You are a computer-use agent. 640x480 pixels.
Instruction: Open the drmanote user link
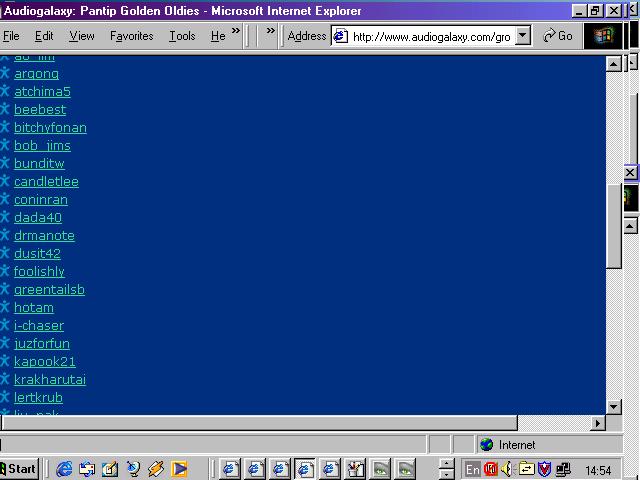click(44, 235)
